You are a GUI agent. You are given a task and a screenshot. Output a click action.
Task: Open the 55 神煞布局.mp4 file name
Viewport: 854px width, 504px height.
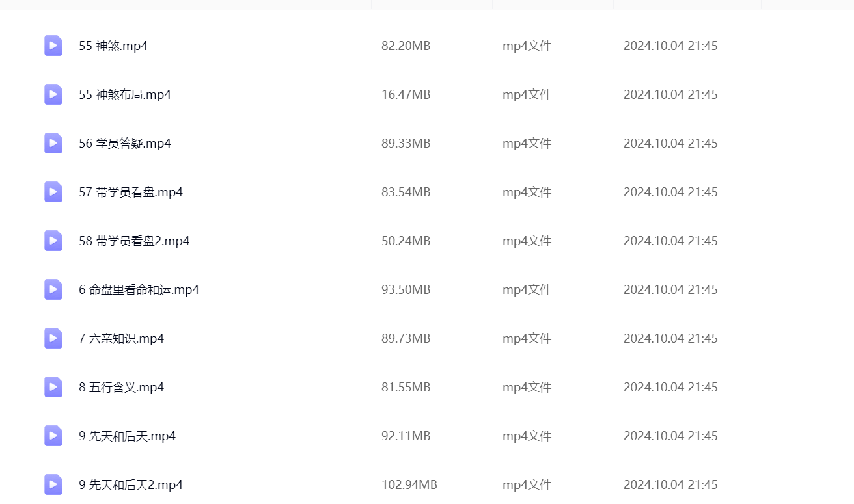tap(125, 95)
